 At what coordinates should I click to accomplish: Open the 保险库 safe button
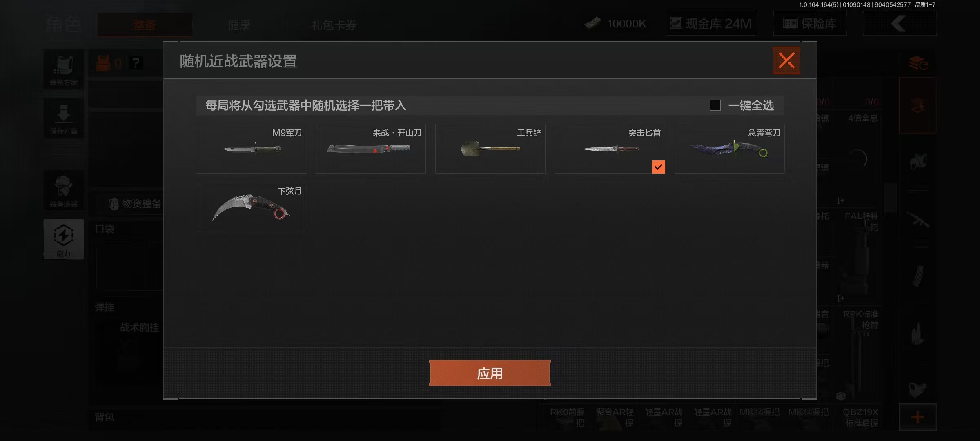pyautogui.click(x=810, y=24)
